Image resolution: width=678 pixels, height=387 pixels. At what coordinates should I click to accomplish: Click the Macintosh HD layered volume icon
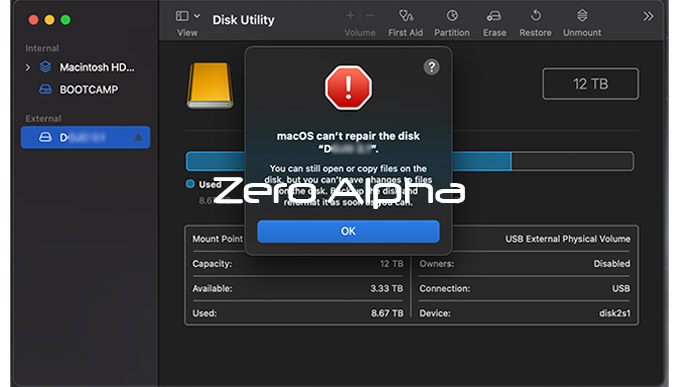coord(45,67)
